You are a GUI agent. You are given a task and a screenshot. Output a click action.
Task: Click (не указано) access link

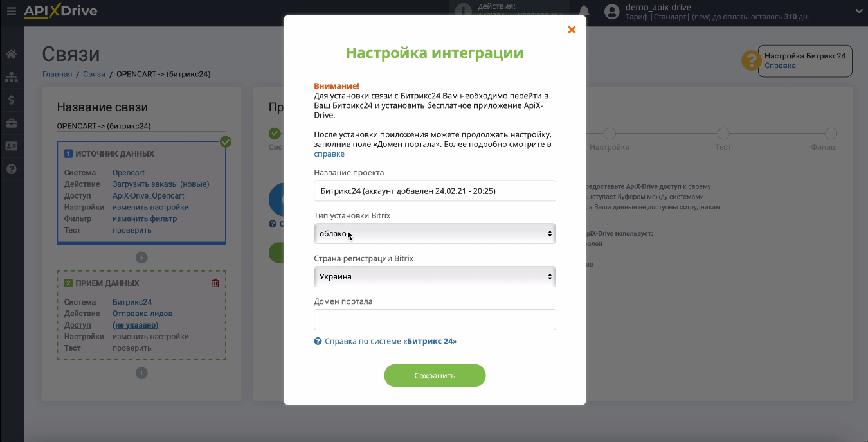click(136, 325)
